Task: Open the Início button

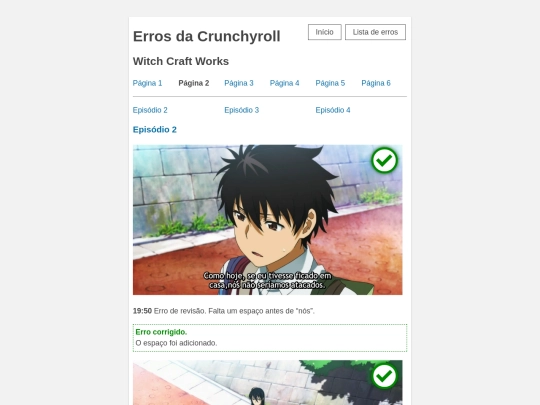Action: 324,32
